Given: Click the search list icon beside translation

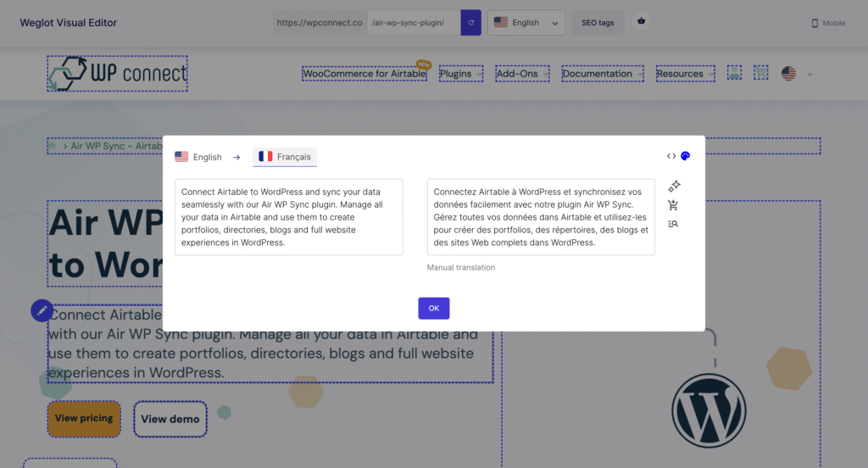Looking at the screenshot, I should pos(673,224).
